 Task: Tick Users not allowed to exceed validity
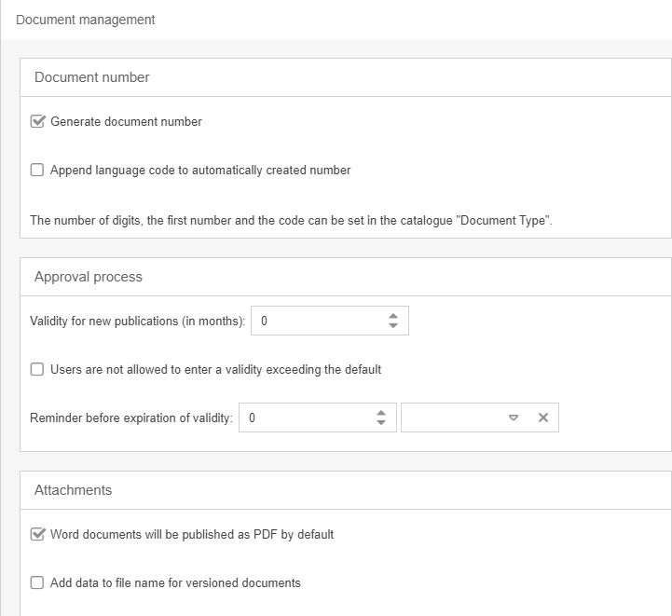click(37, 369)
